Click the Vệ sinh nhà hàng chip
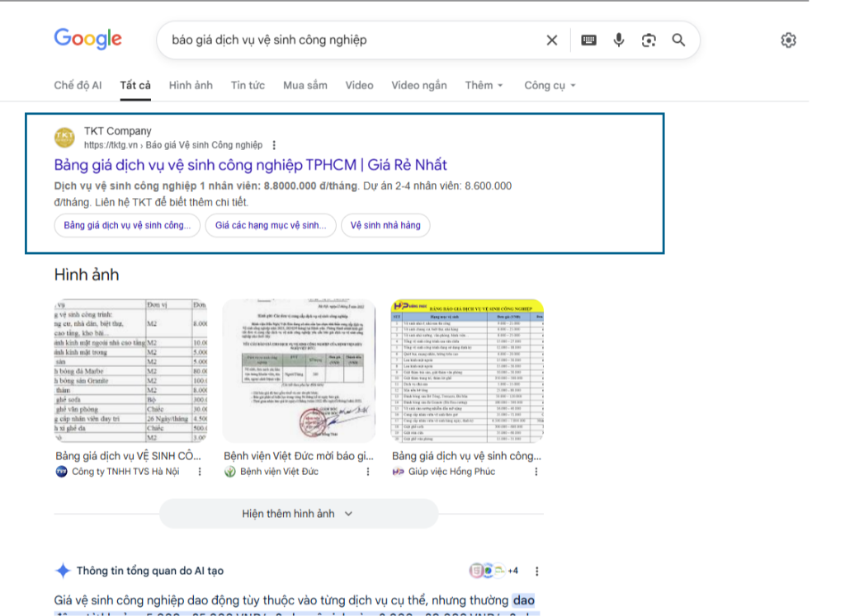The height and width of the screenshot is (616, 845). (x=385, y=225)
